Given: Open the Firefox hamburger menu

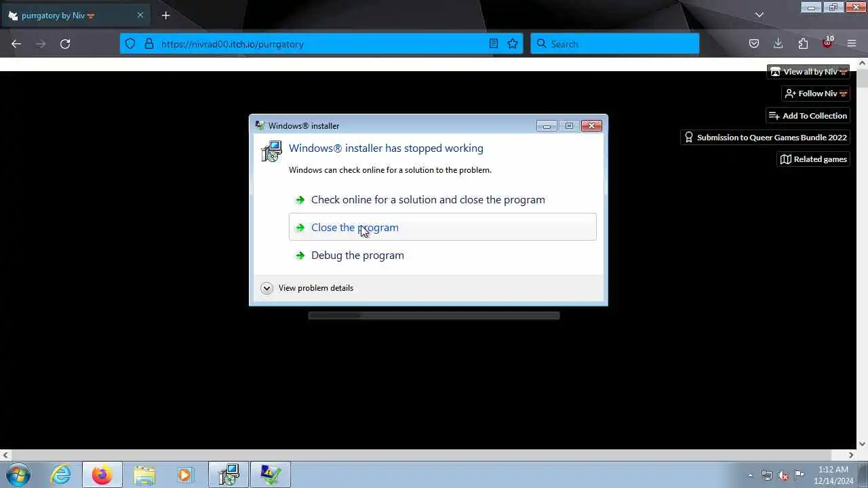Looking at the screenshot, I should pyautogui.click(x=852, y=44).
